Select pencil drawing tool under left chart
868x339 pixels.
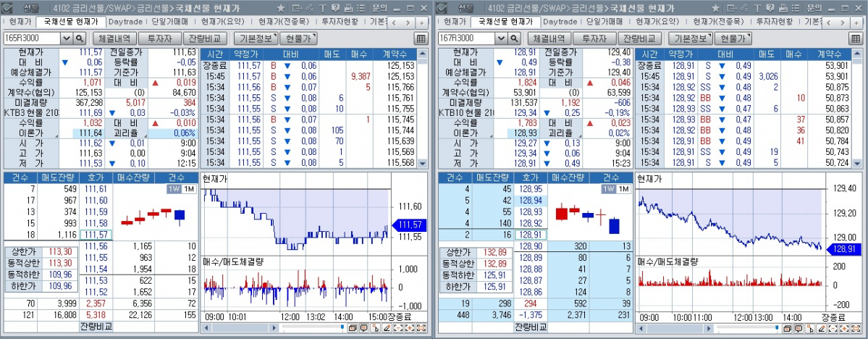click(x=387, y=328)
